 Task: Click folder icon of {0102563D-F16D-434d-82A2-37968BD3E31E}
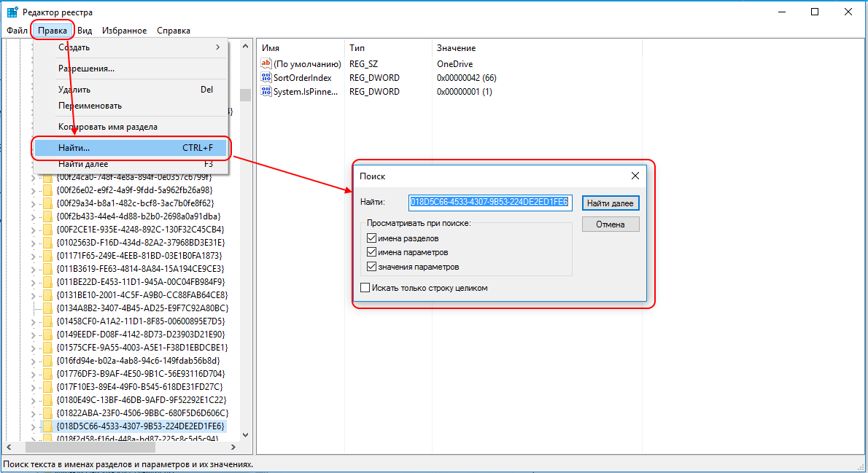[x=47, y=243]
